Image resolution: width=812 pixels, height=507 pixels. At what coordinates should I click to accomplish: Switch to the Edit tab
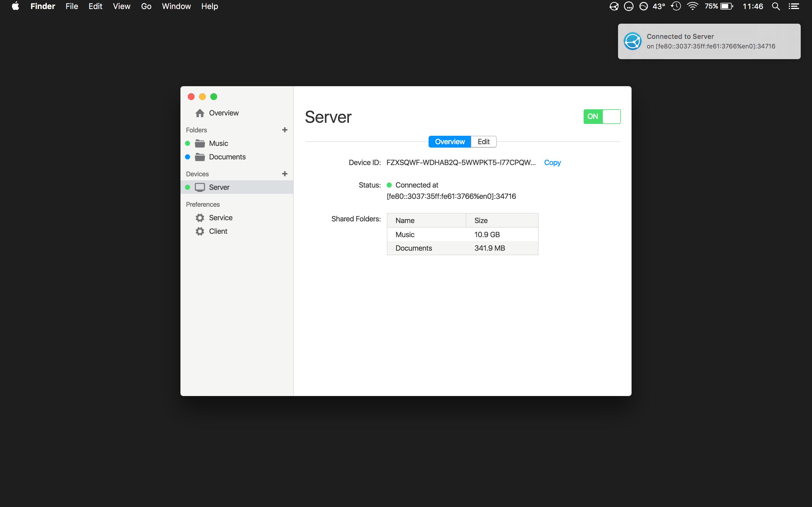483,141
